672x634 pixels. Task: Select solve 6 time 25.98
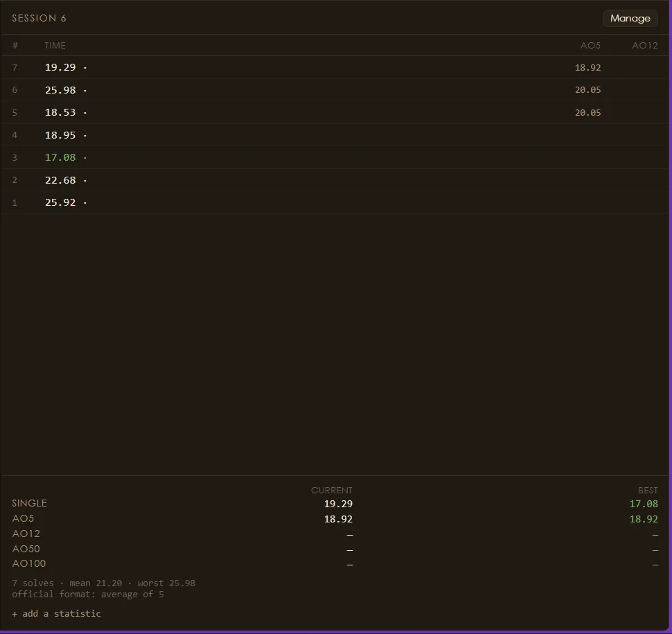(60, 90)
